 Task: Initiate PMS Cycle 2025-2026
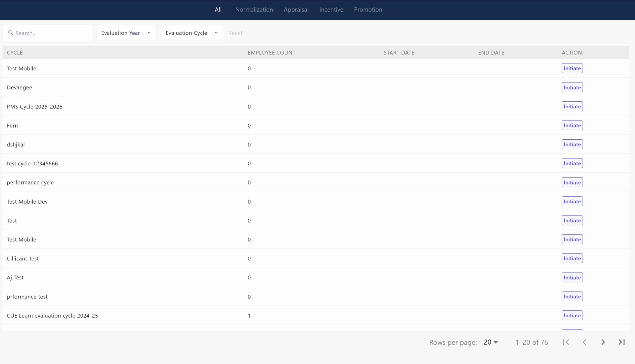click(572, 107)
